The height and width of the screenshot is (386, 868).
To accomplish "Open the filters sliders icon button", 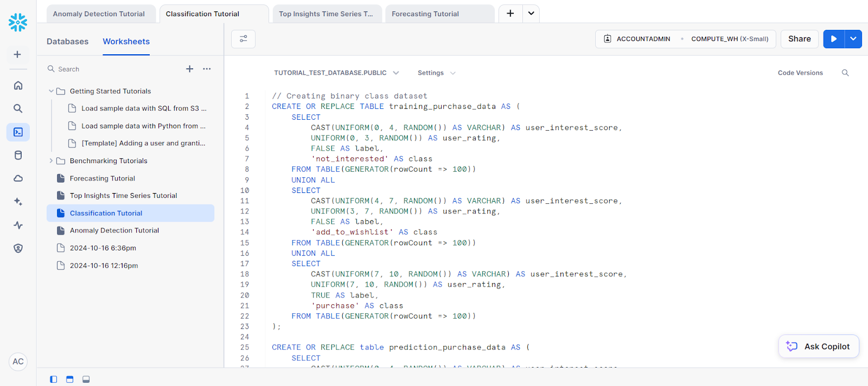I will (x=243, y=39).
